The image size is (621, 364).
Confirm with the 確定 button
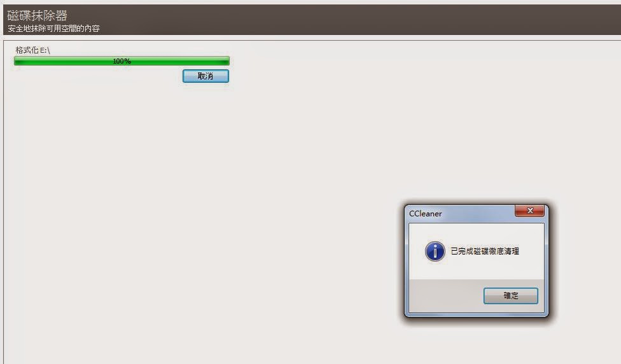pos(510,295)
